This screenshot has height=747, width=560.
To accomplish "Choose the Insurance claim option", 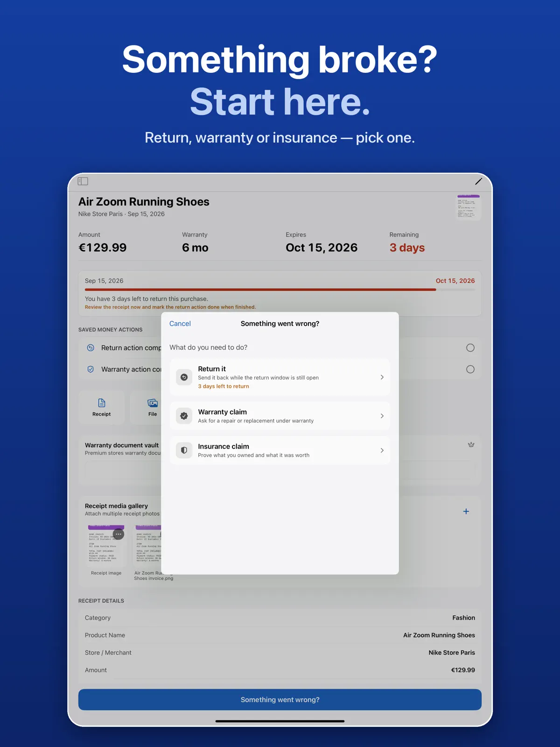I will coord(280,451).
